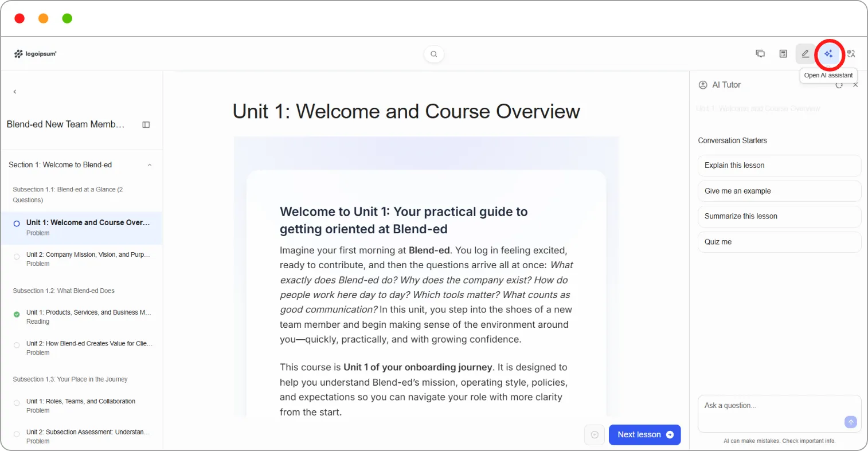
Task: Click the page heading Unit 1: Welcome and Course Overview
Action: [x=406, y=111]
